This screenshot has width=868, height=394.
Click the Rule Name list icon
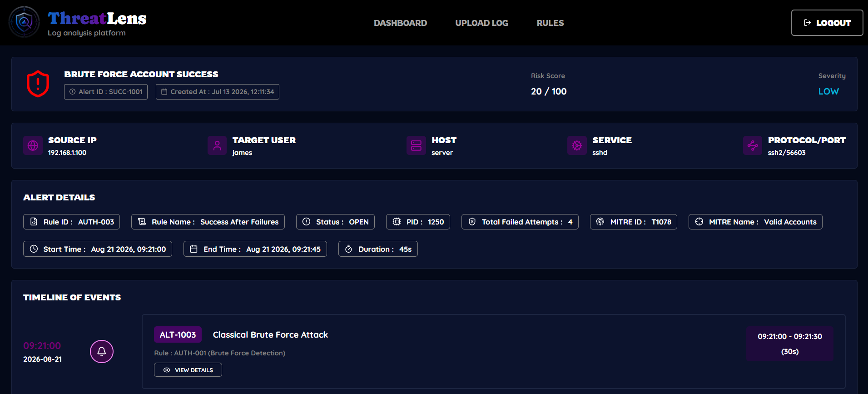click(142, 222)
